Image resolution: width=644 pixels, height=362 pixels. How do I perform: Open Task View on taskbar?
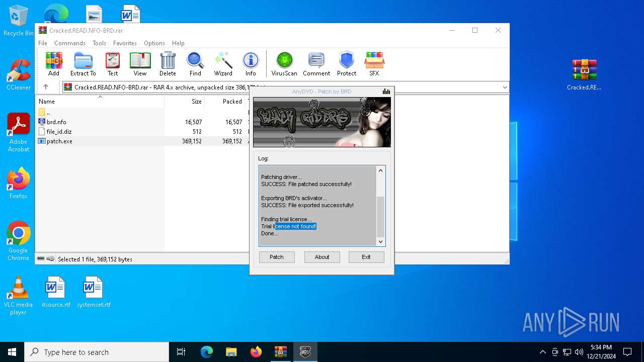click(181, 352)
